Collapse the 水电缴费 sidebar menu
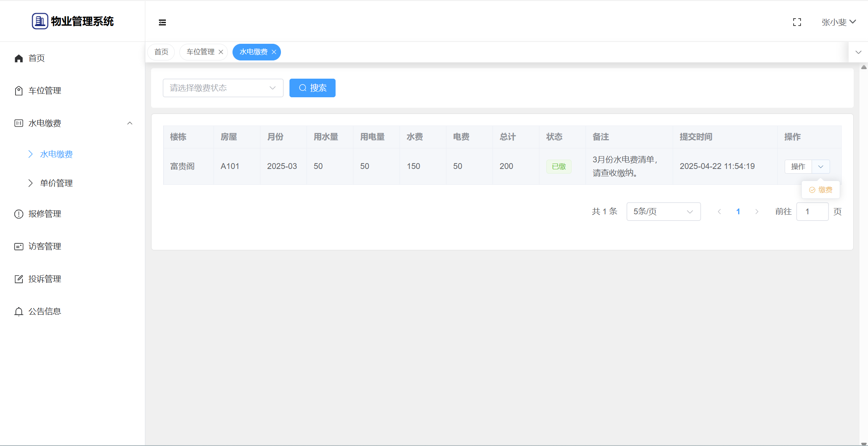 tap(130, 123)
